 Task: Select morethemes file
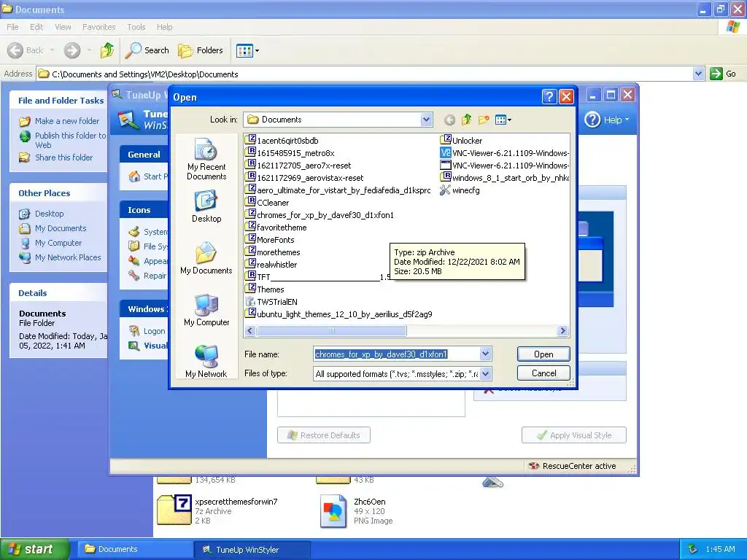coord(273,252)
